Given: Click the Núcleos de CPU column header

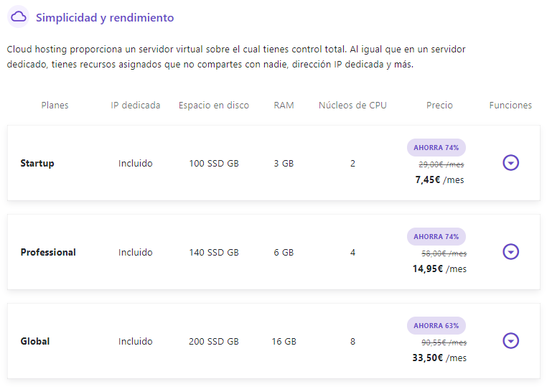Looking at the screenshot, I should 352,105.
